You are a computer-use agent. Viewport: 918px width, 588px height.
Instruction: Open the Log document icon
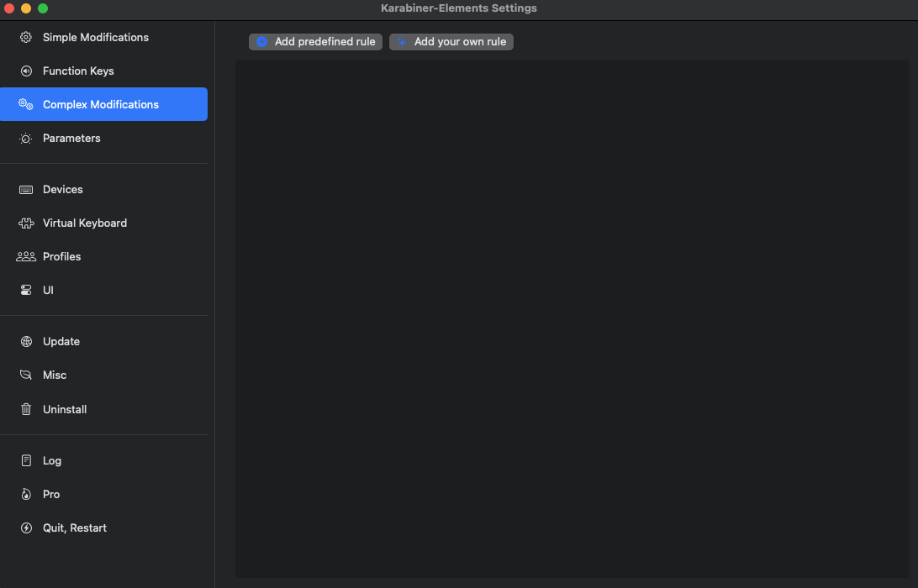point(26,460)
